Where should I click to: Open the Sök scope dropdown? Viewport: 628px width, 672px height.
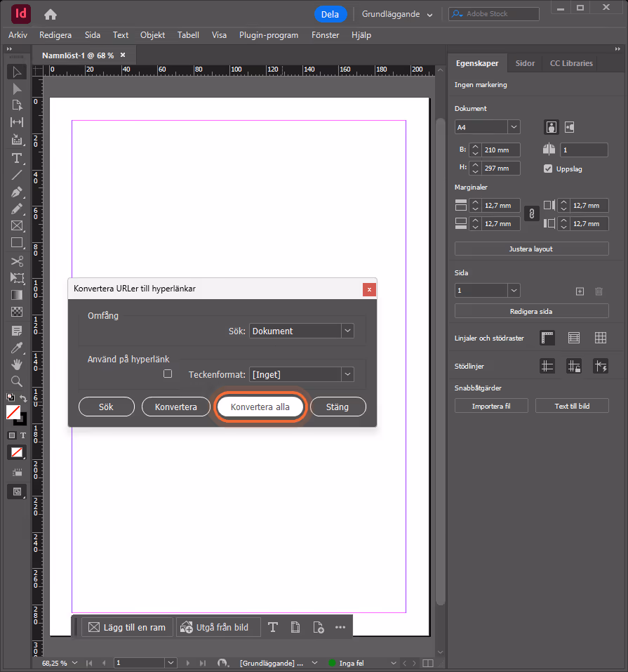pos(347,331)
